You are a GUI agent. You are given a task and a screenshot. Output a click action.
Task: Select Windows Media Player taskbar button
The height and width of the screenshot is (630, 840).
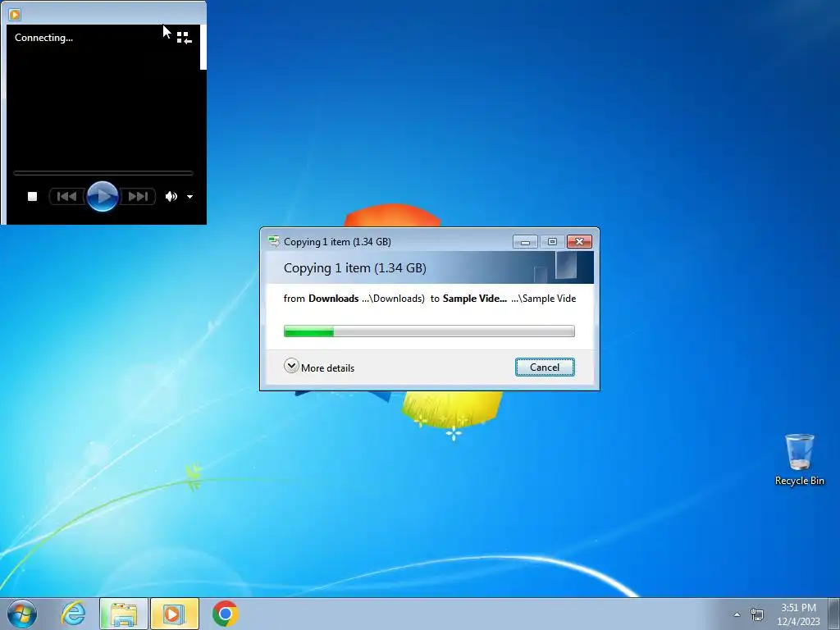(174, 614)
